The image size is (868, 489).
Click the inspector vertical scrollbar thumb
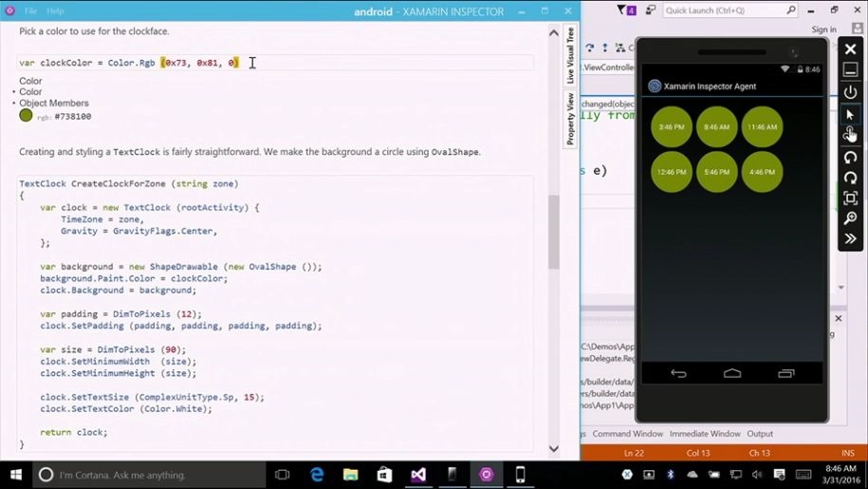pyautogui.click(x=554, y=232)
